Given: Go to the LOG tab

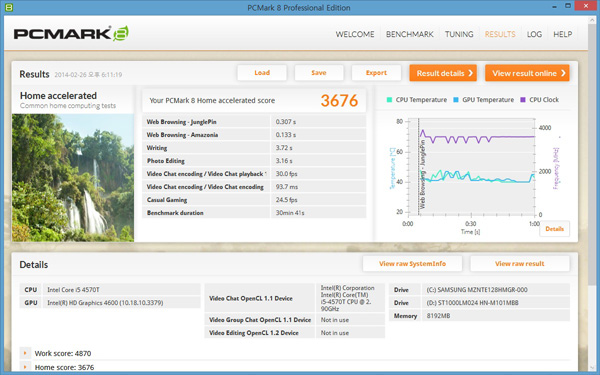Looking at the screenshot, I should (x=534, y=34).
